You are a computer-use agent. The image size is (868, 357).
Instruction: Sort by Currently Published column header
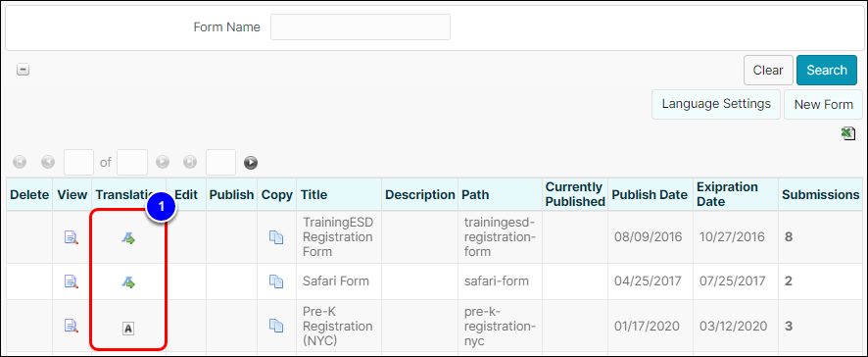575,194
